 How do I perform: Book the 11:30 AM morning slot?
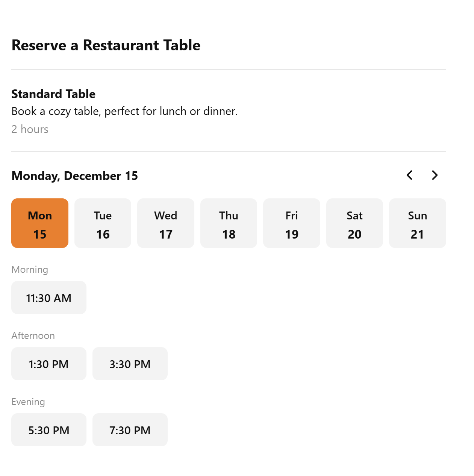(49, 298)
